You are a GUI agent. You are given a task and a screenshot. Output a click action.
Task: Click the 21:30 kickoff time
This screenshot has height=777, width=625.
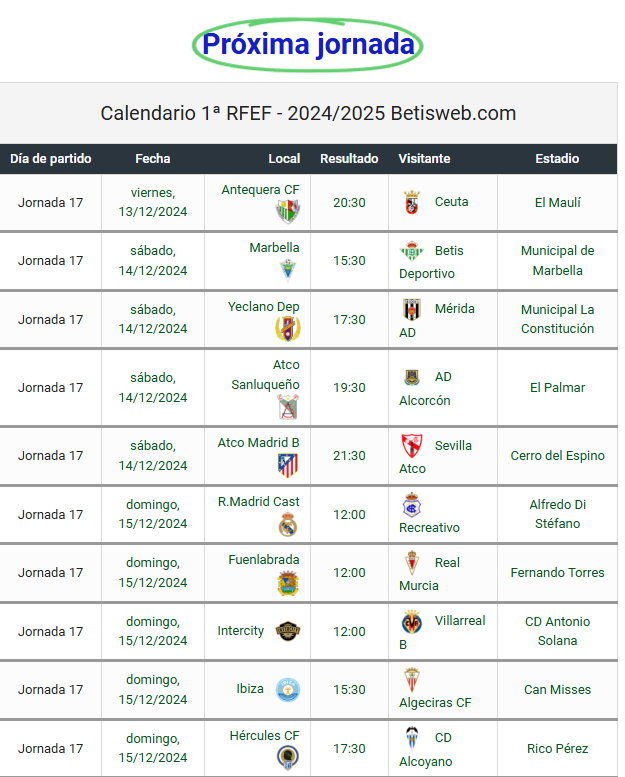point(349,455)
